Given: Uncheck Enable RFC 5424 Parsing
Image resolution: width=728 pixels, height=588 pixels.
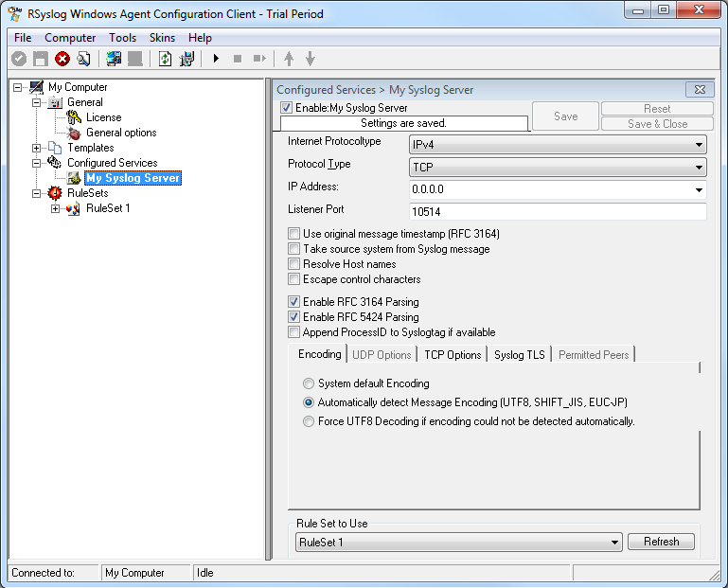Looking at the screenshot, I should pyautogui.click(x=293, y=317).
